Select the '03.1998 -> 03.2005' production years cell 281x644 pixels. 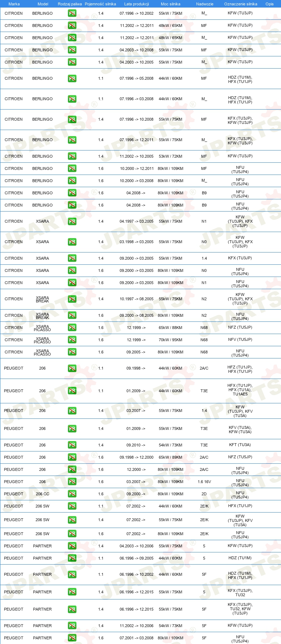pos(137,242)
